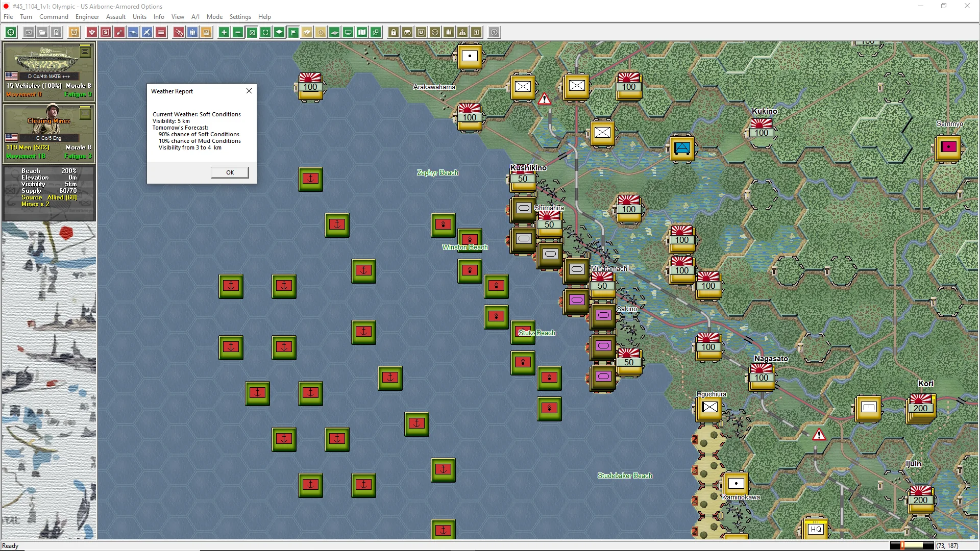Click the Studebaker Beach map label
The width and height of the screenshot is (980, 551).
(x=625, y=475)
